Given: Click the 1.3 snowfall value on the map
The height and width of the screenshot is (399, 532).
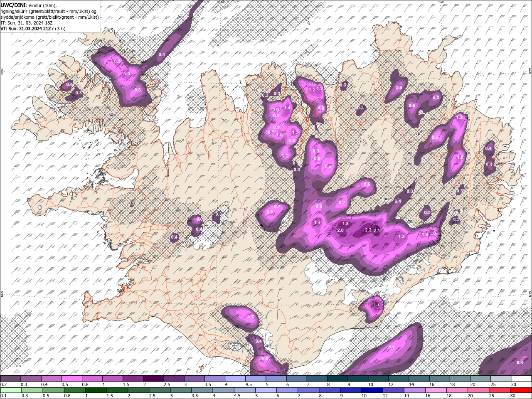Looking at the screenshot, I should coord(401,236).
